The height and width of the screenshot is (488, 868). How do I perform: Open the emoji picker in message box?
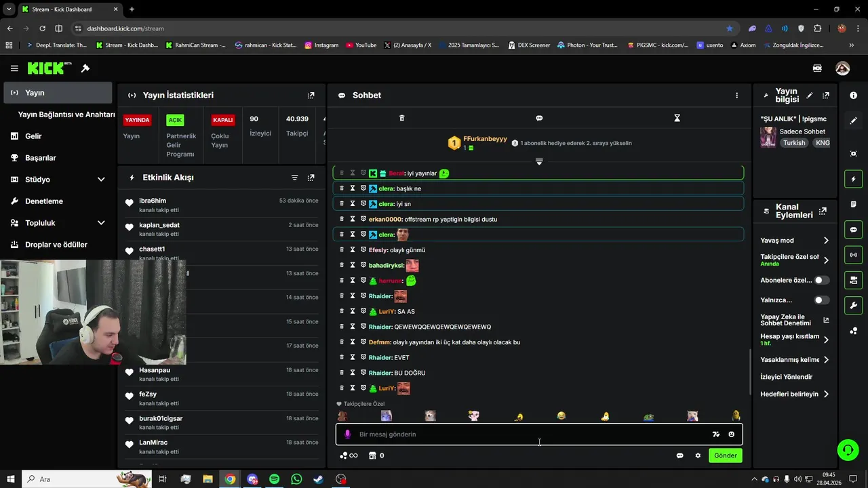pyautogui.click(x=731, y=434)
